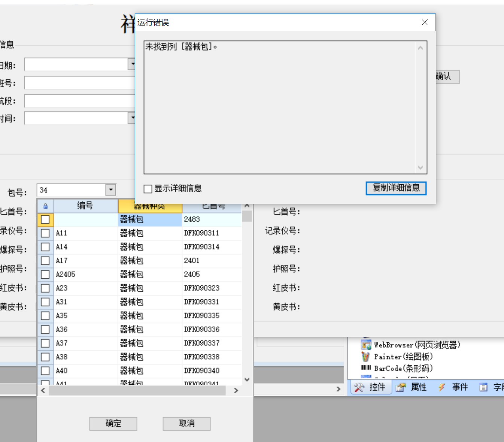Check the row A14 checkbox
504x442 pixels.
[45, 247]
